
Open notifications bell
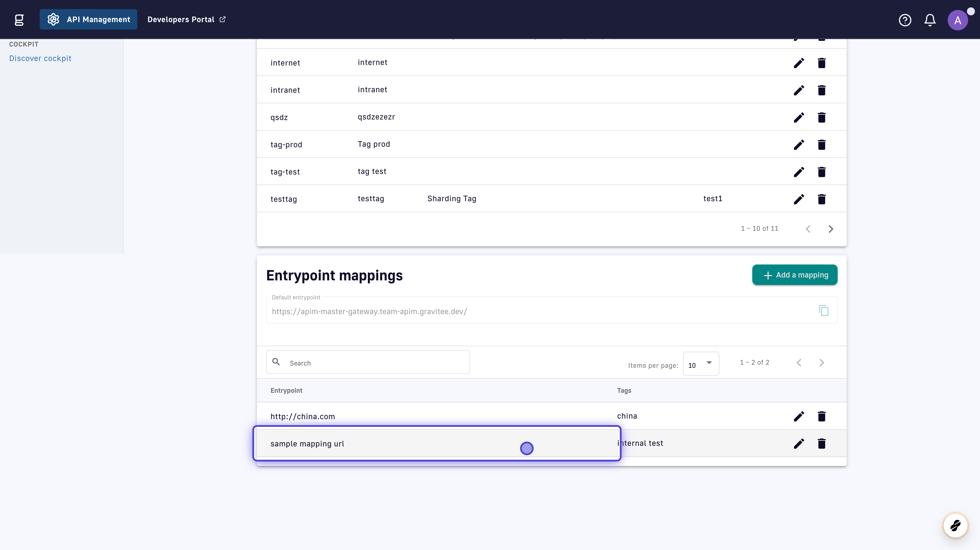point(930,20)
